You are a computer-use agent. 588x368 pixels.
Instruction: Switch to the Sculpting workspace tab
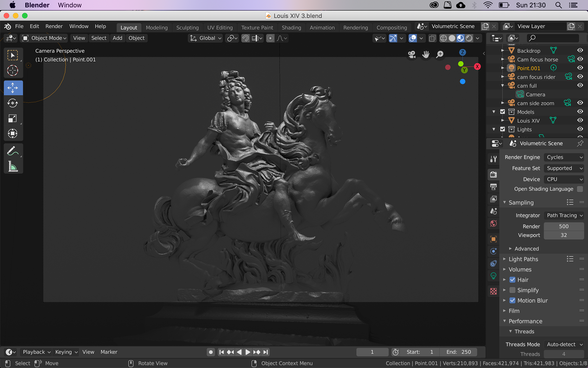tap(187, 28)
